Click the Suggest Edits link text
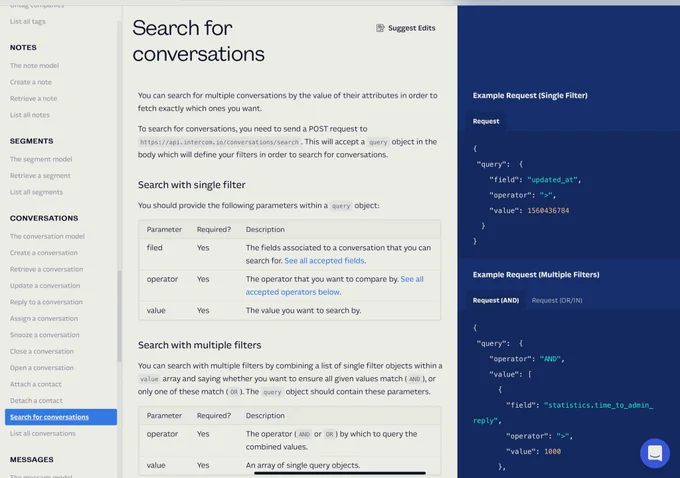 coord(412,28)
